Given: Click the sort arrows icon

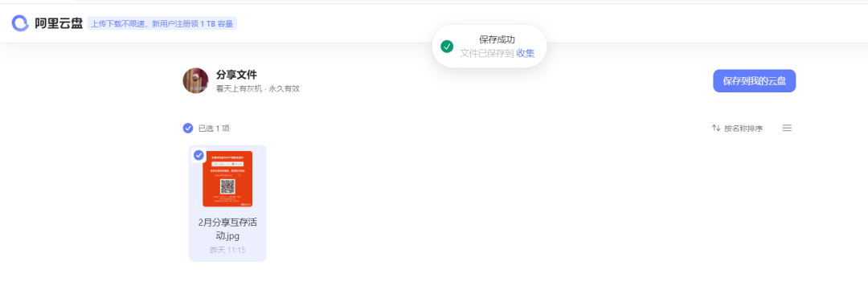Looking at the screenshot, I should (716, 129).
